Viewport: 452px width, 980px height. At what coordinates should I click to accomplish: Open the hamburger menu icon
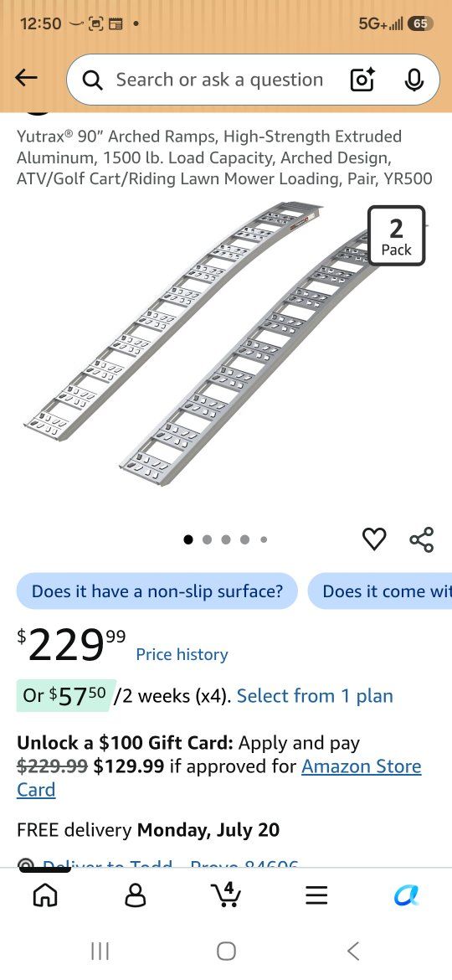click(316, 895)
